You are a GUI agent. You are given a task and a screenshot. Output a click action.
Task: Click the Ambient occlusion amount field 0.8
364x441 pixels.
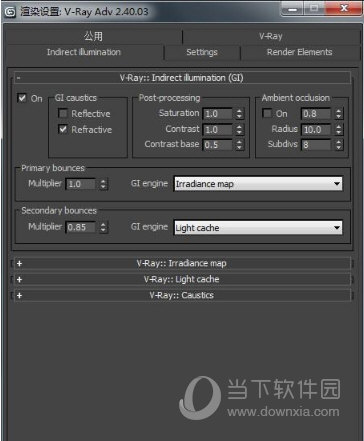click(x=316, y=114)
